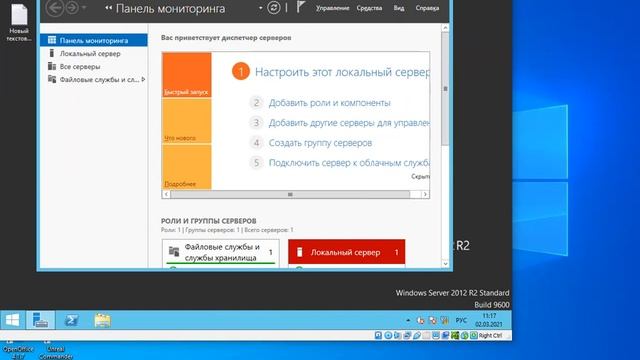Click the VirtualBox hard disk status icon
The image size is (640, 360).
(x=378, y=336)
